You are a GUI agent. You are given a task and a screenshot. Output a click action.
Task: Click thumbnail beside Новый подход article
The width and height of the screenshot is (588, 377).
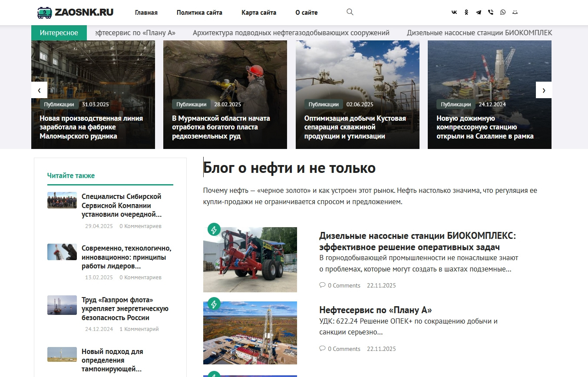click(x=62, y=354)
